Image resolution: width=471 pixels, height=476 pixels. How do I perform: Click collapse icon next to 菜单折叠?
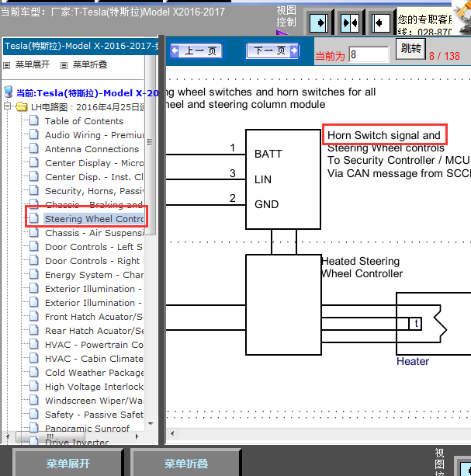coord(64,65)
